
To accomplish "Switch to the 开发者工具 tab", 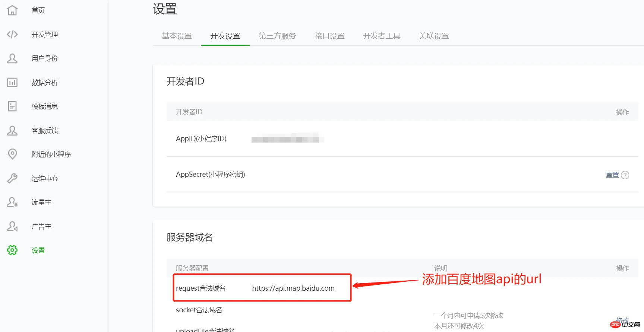I will point(381,36).
